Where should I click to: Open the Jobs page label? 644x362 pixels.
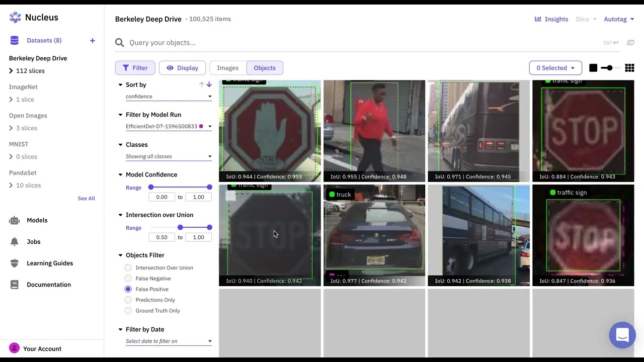click(34, 242)
